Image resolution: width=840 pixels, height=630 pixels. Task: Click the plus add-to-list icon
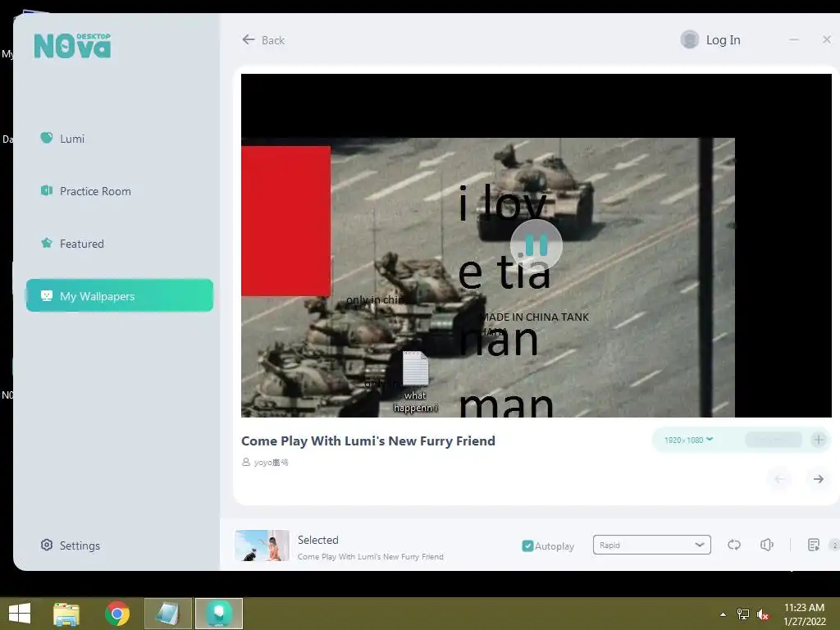coord(818,440)
